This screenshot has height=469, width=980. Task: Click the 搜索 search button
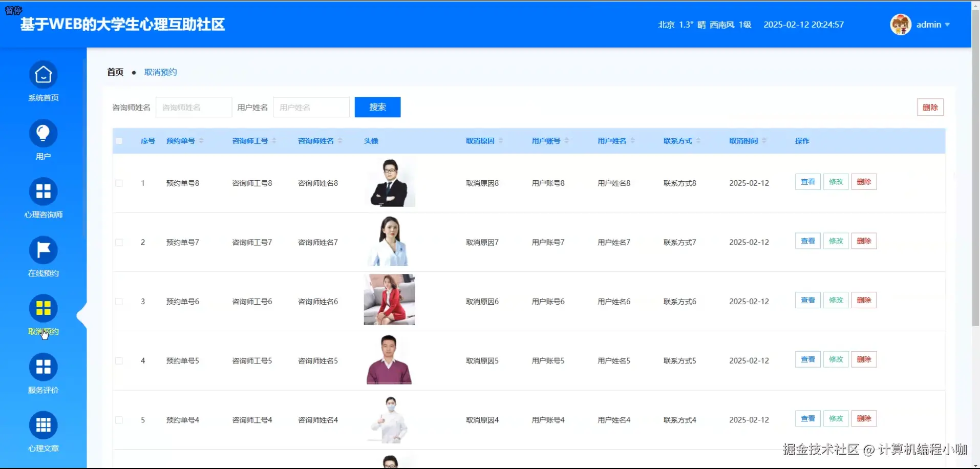pyautogui.click(x=377, y=107)
